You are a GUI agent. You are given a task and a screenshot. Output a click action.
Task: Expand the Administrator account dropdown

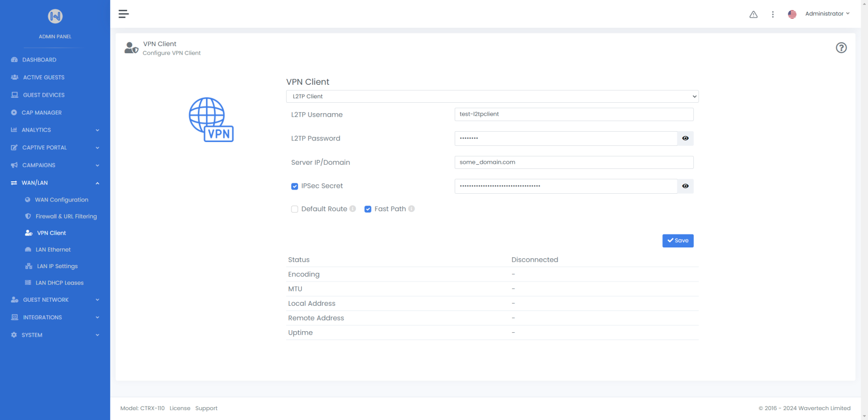tap(827, 14)
